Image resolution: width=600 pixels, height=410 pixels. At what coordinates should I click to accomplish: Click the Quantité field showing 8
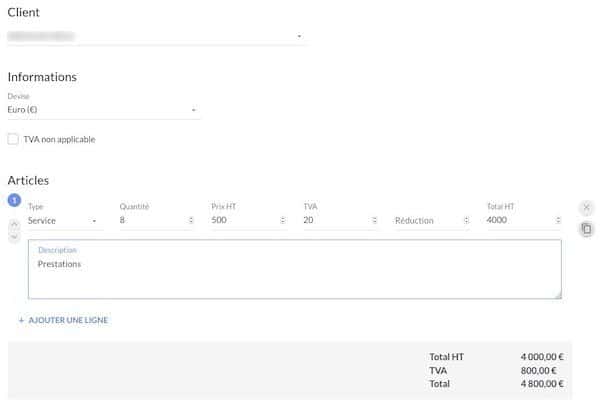153,220
